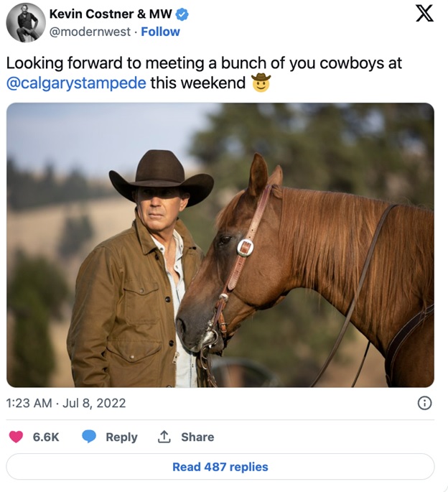Screen dimensions: 448x492
Task: Click the Share text label
Action: [x=197, y=437]
